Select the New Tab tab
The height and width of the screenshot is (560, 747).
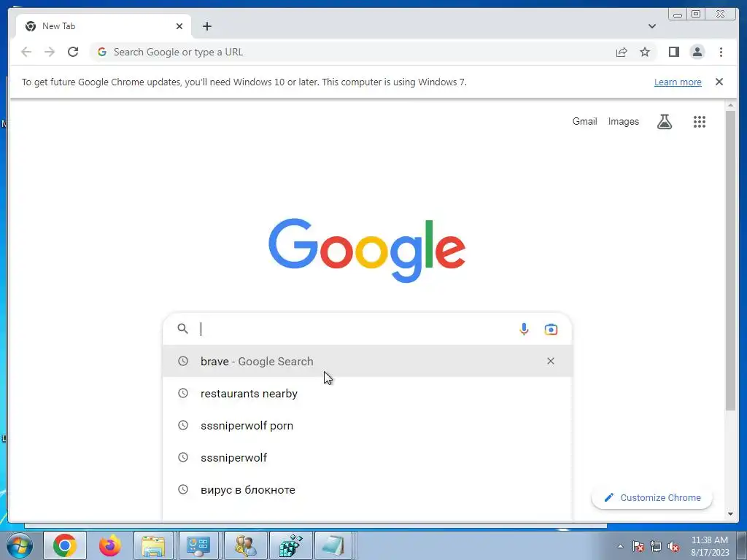point(104,26)
